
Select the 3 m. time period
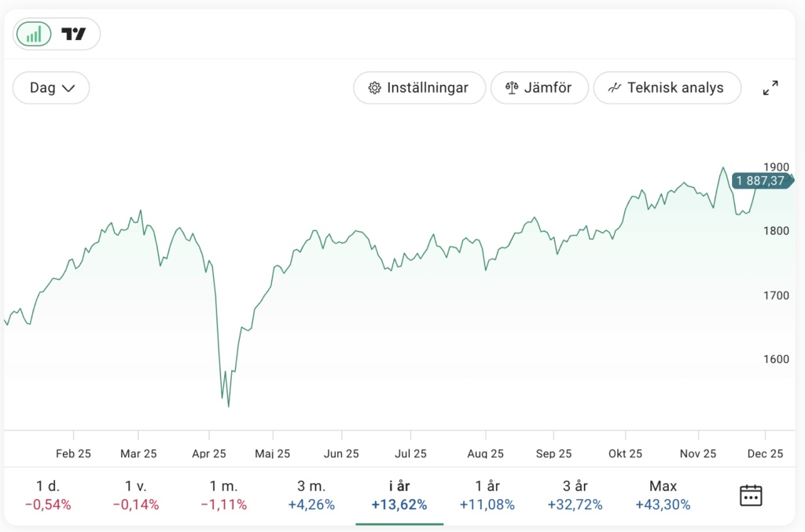[x=311, y=495]
